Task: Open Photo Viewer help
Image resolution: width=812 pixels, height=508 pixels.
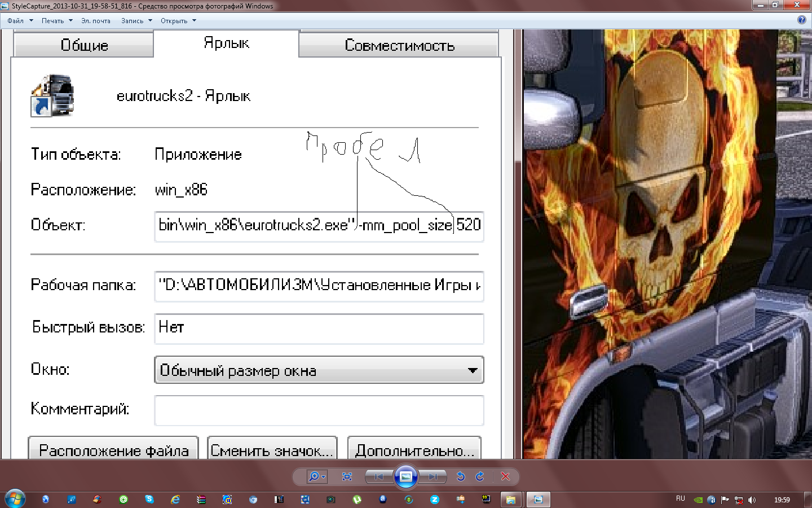Action: pos(802,20)
